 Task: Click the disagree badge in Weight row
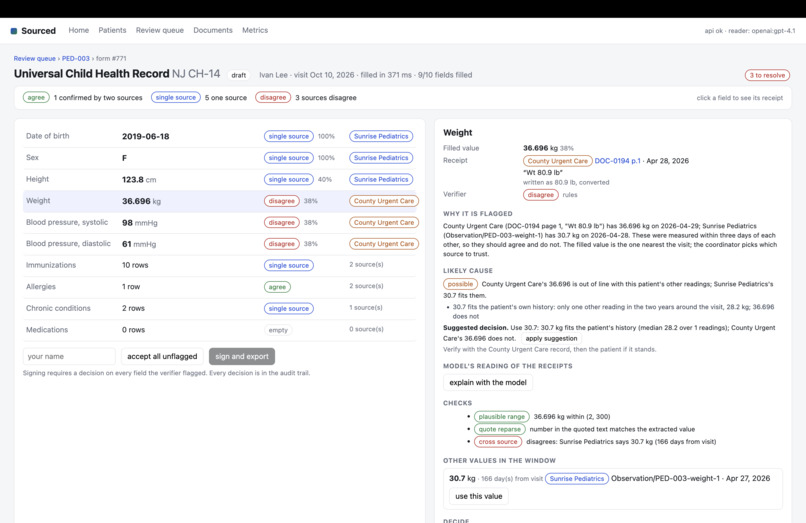point(282,201)
